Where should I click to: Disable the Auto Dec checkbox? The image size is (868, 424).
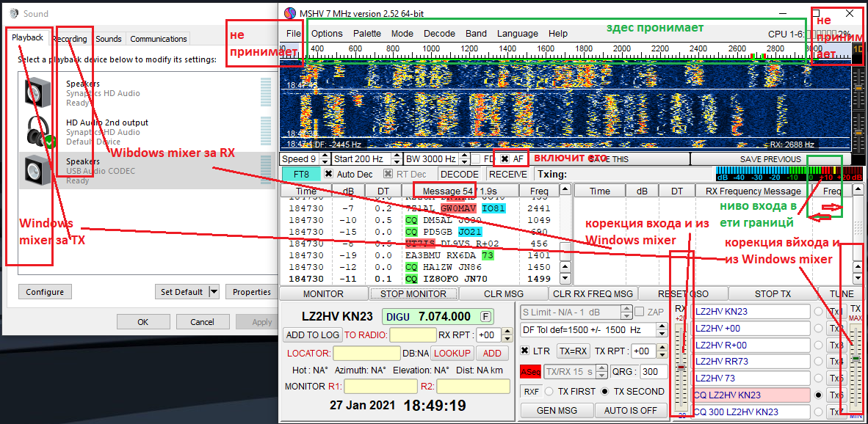[329, 175]
